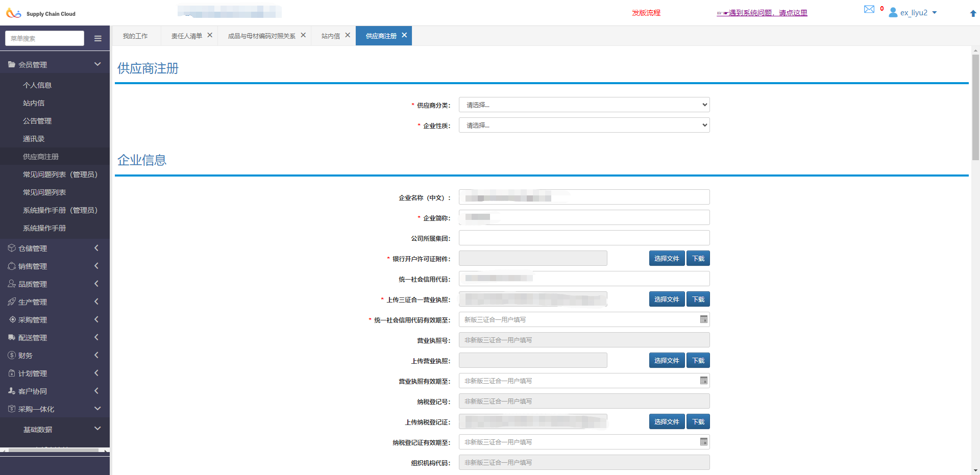Switch to the 责任人清单 tab
This screenshot has width=980, height=475.
(x=186, y=36)
